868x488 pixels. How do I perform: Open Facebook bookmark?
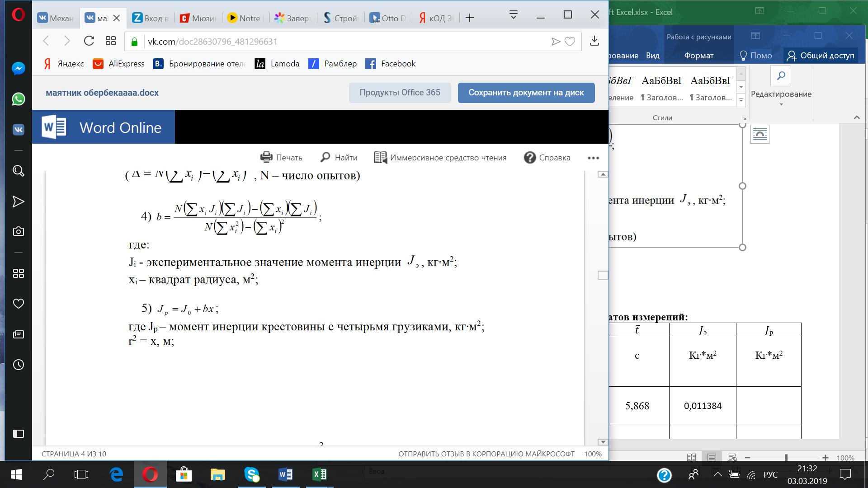click(391, 64)
